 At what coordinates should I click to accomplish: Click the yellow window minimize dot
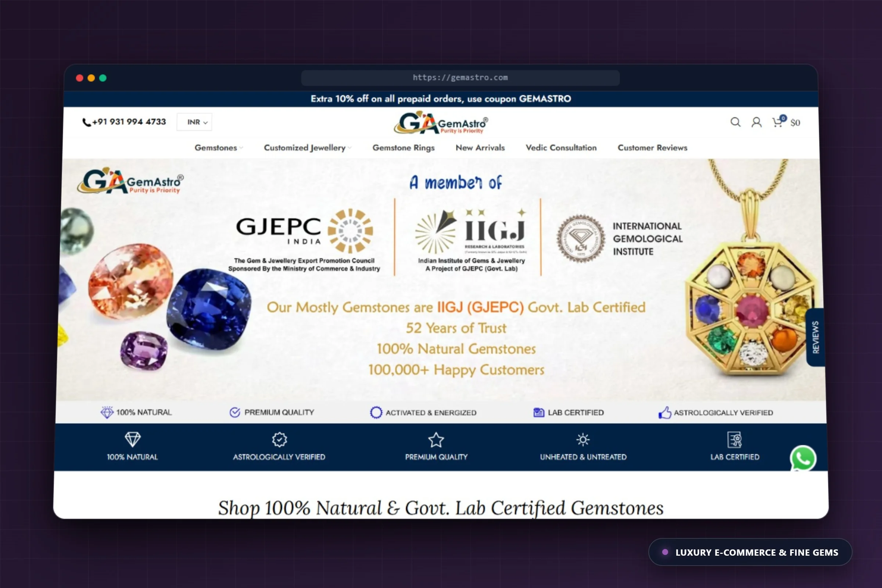tap(91, 78)
